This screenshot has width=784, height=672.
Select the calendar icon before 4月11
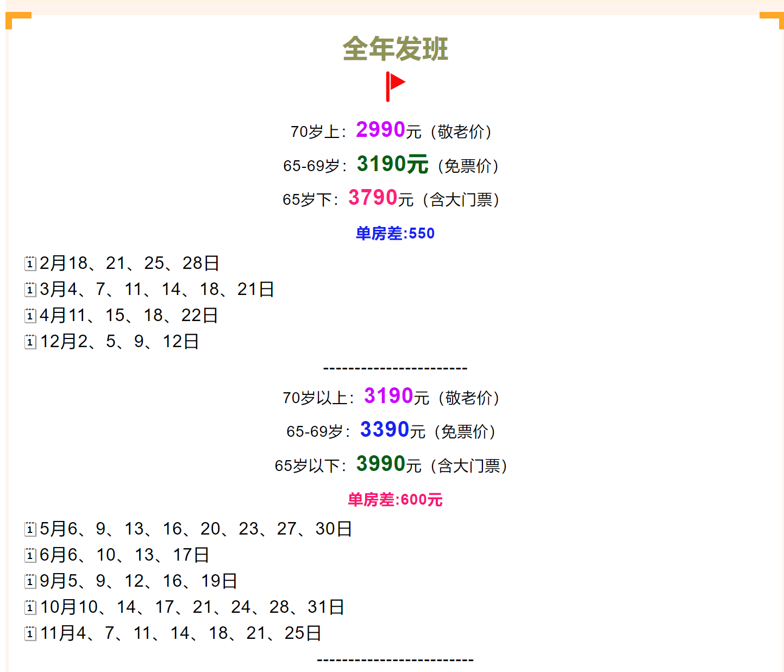point(30,316)
